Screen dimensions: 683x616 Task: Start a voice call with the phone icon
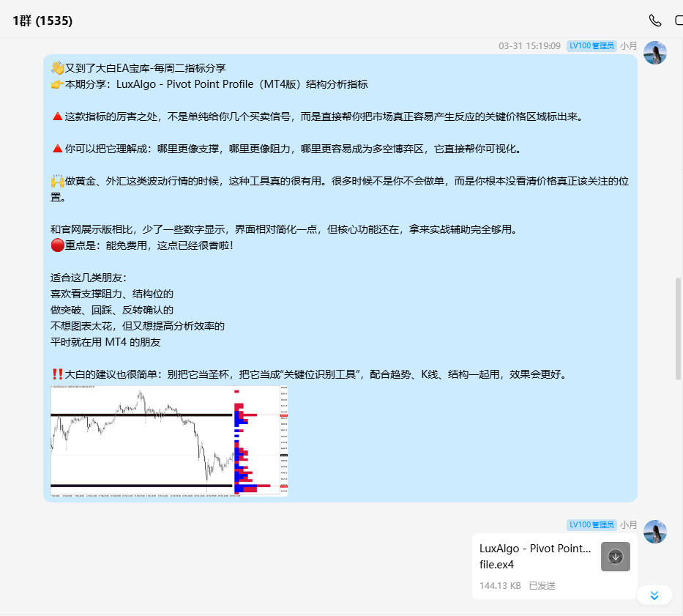pos(654,21)
